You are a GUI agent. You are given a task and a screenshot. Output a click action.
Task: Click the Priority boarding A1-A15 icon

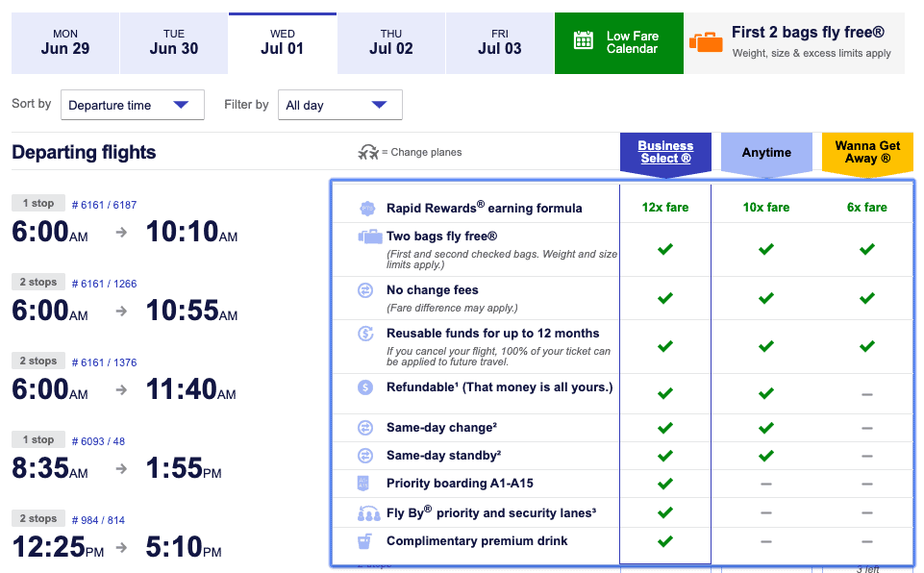tap(363, 484)
